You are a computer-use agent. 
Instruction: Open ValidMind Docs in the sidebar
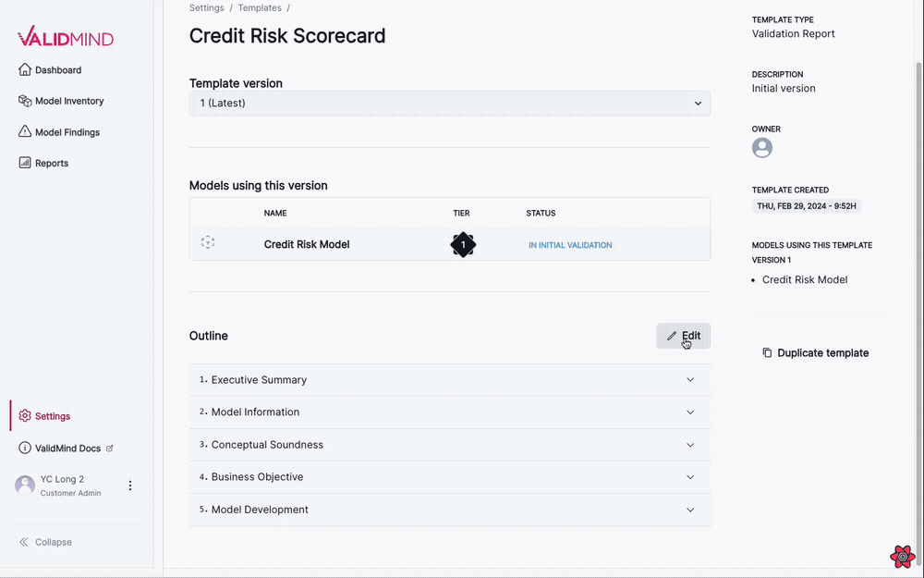click(x=67, y=449)
